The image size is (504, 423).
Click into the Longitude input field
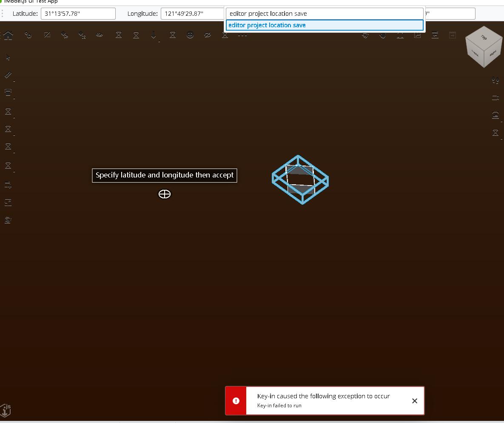(x=192, y=14)
